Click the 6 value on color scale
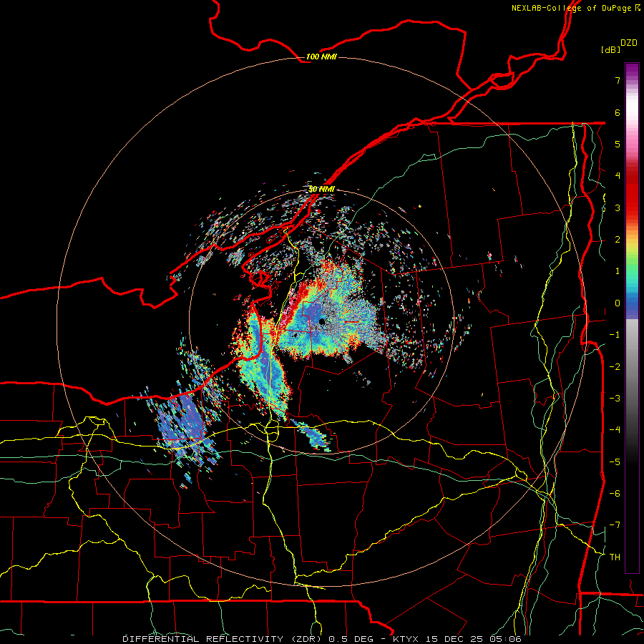Screen dimensions: 644x644 tap(618, 112)
